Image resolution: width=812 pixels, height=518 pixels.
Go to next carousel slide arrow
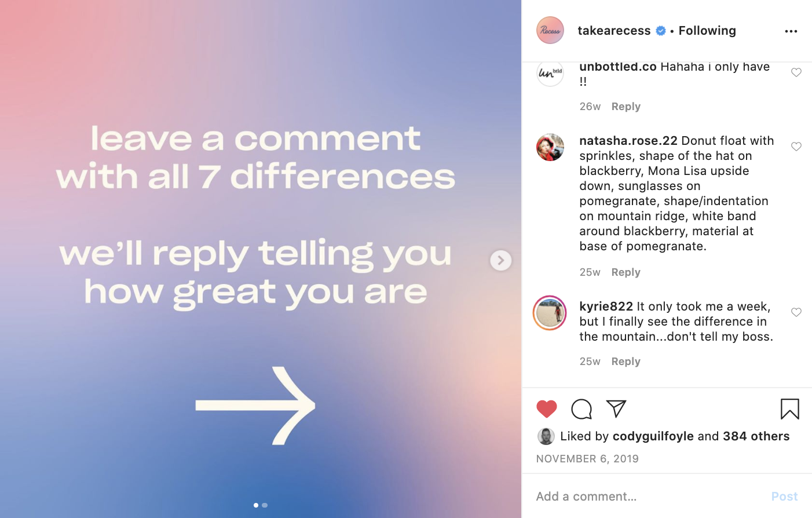coord(501,260)
